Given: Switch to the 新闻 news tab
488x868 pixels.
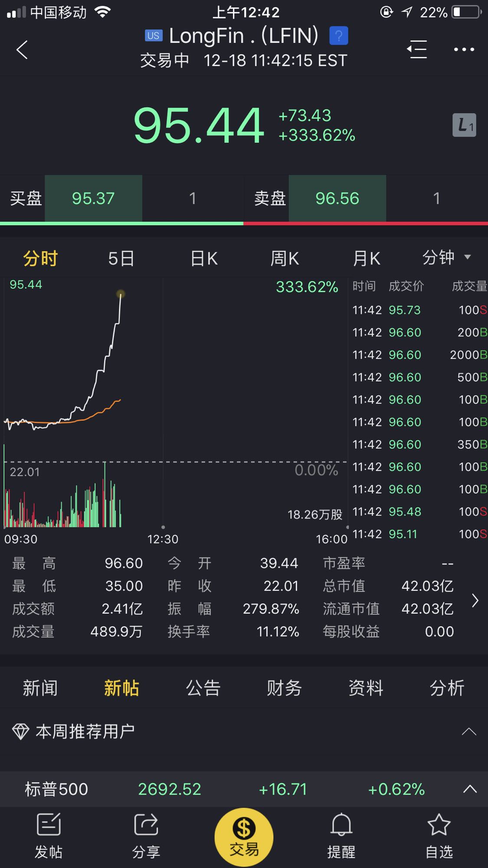Looking at the screenshot, I should point(40,688).
